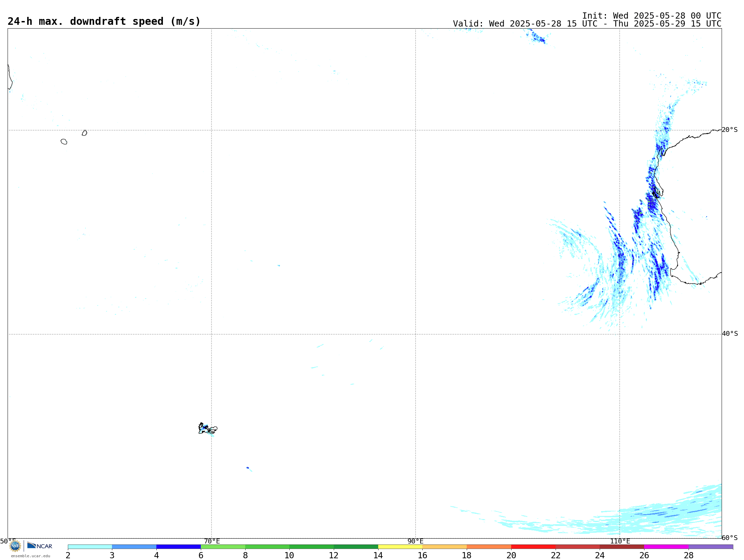Click the Kerguelen Islands outline near 70°E

(x=208, y=429)
